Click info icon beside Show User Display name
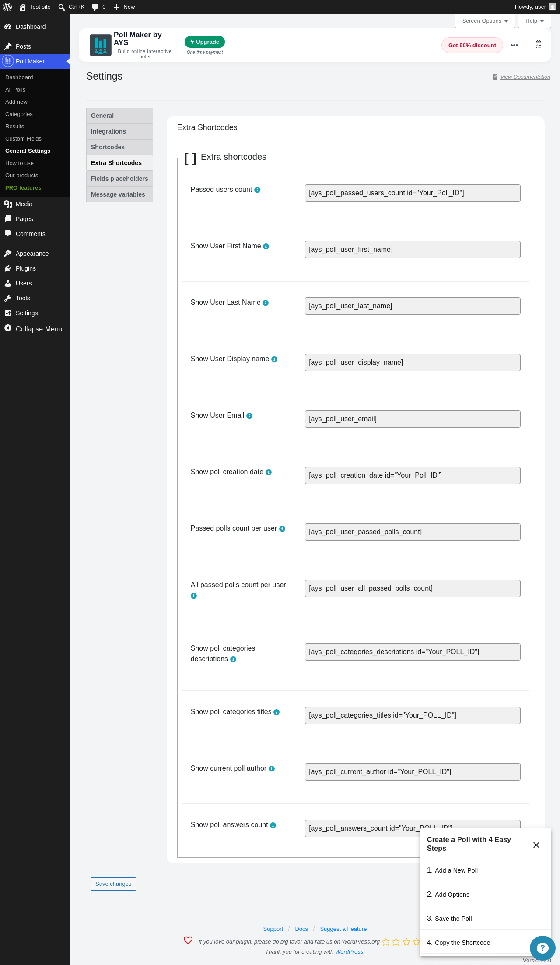The height and width of the screenshot is (965, 560). (274, 359)
